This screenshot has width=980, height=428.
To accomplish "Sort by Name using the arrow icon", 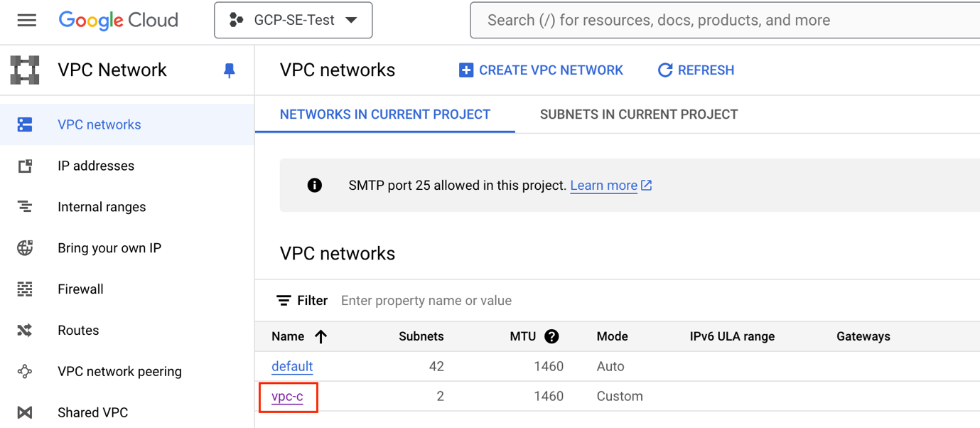I will tap(321, 336).
